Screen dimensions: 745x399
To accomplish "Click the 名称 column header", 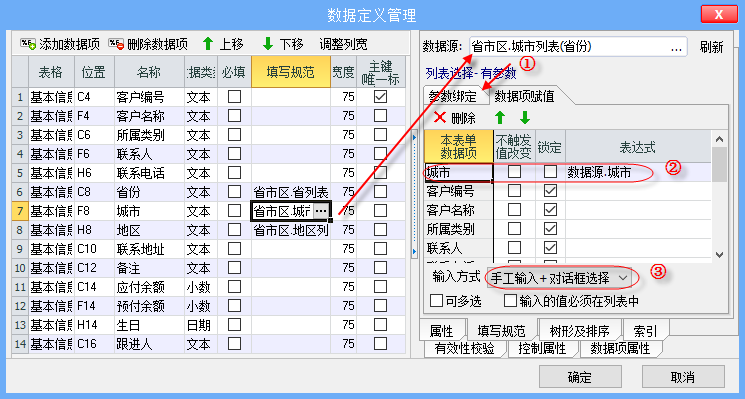I will coord(149,72).
